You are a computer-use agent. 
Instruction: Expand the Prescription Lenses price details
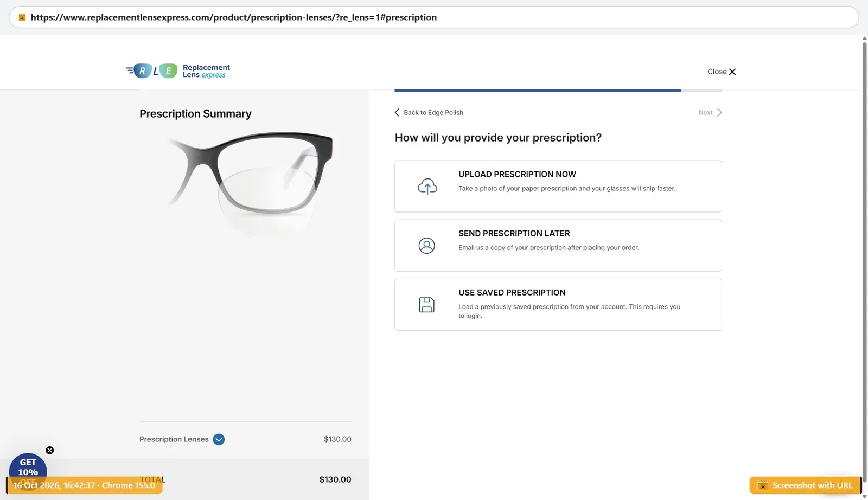coord(219,439)
